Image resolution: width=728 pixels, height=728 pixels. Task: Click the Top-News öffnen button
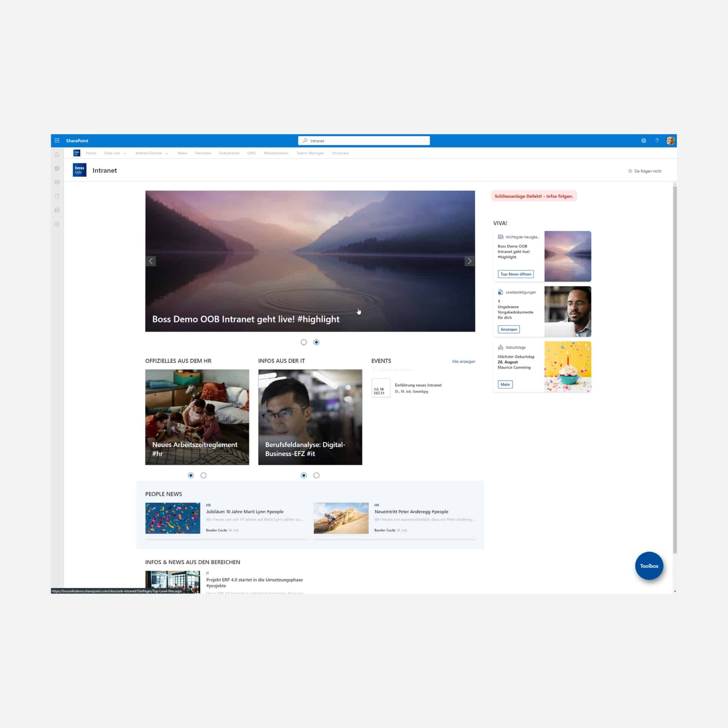click(x=516, y=274)
